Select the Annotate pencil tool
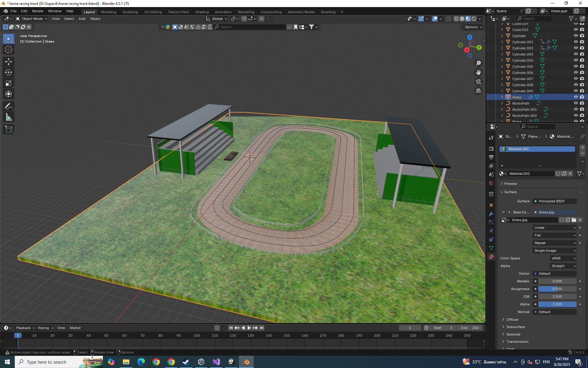This screenshot has height=368, width=588. point(9,106)
